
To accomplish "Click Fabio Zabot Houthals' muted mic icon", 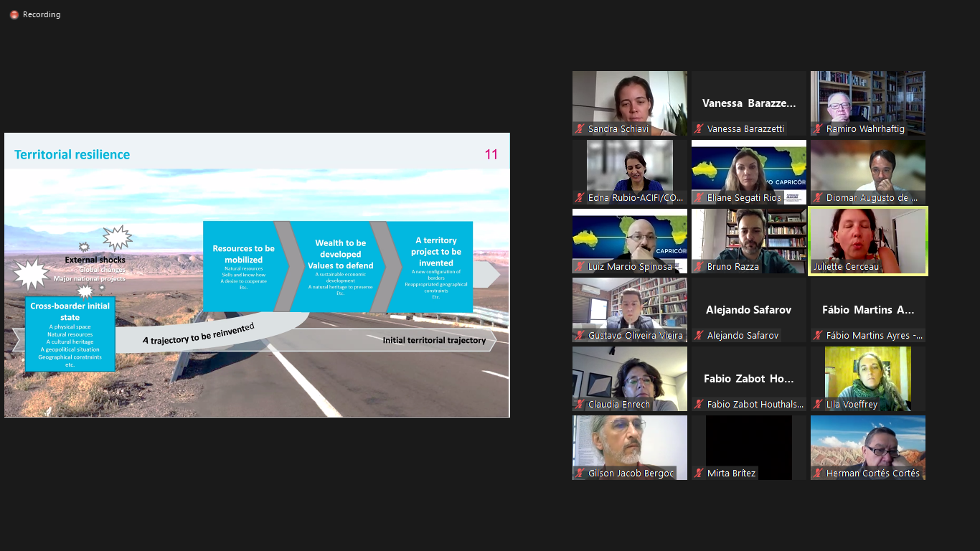I will (x=699, y=405).
